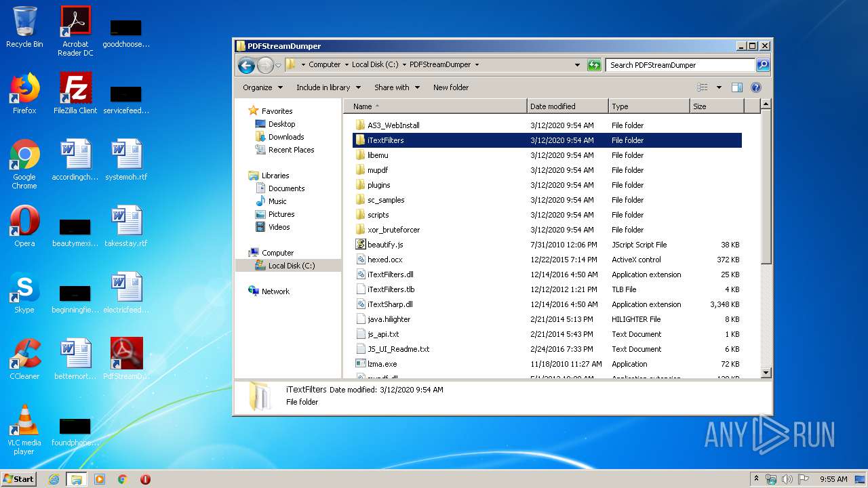The height and width of the screenshot is (488, 868).
Task: Open systemoh.rtf document on desktop
Action: [x=127, y=160]
